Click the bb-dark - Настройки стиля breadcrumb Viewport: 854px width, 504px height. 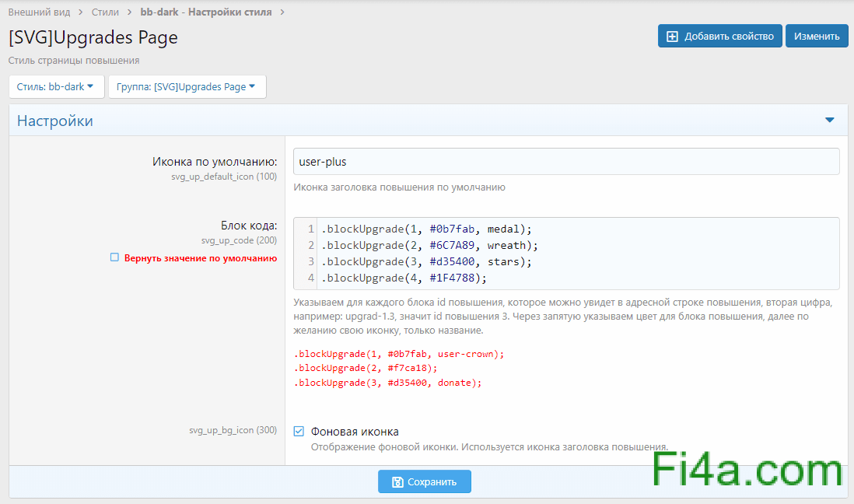coord(205,12)
